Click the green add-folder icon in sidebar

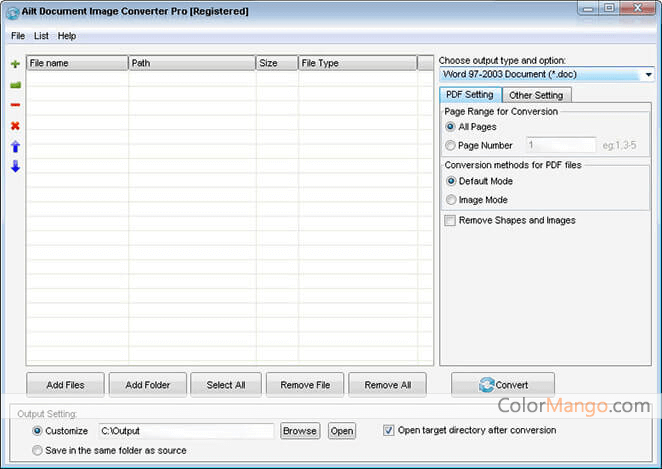coord(15,85)
